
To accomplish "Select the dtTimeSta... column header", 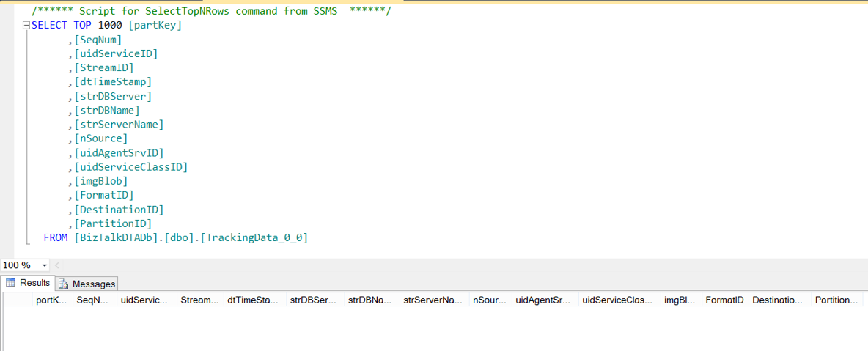I will pos(255,300).
